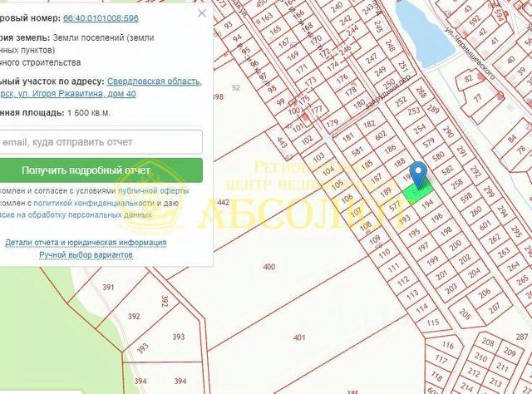The image size is (532, 394).
Task: Click the Получить подробный отчет button
Action: pyautogui.click(x=101, y=170)
